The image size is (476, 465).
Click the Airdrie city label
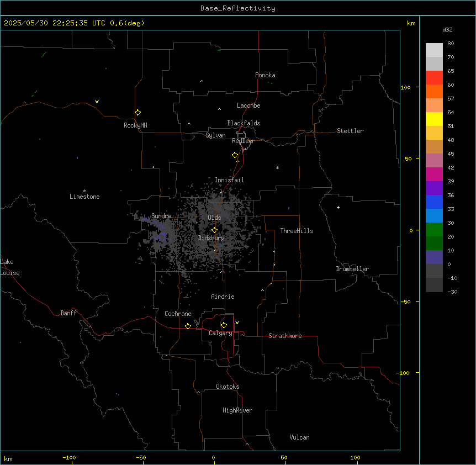(223, 297)
